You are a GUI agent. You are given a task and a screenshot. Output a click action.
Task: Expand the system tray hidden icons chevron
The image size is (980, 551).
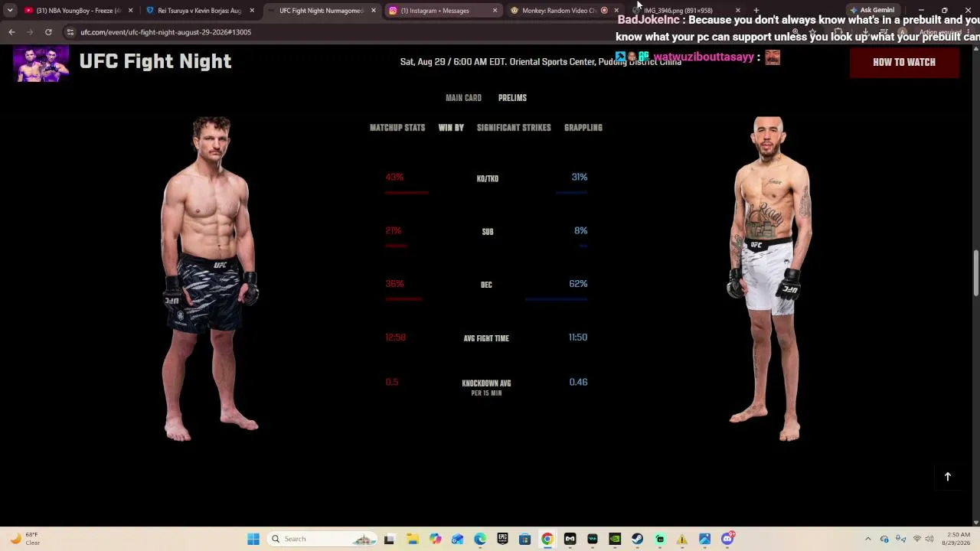pos(867,539)
